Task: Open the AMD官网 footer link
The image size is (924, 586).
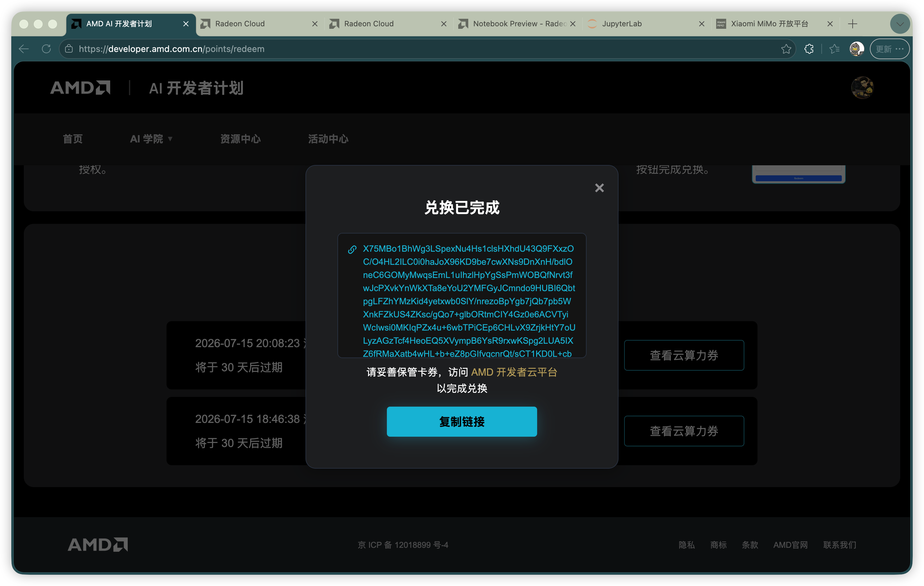Action: tap(790, 545)
